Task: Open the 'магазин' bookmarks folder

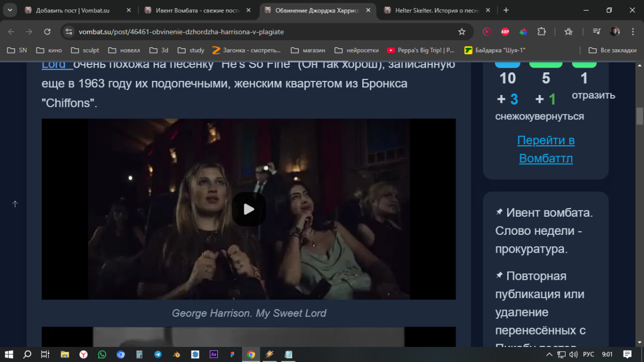Action: 308,50
